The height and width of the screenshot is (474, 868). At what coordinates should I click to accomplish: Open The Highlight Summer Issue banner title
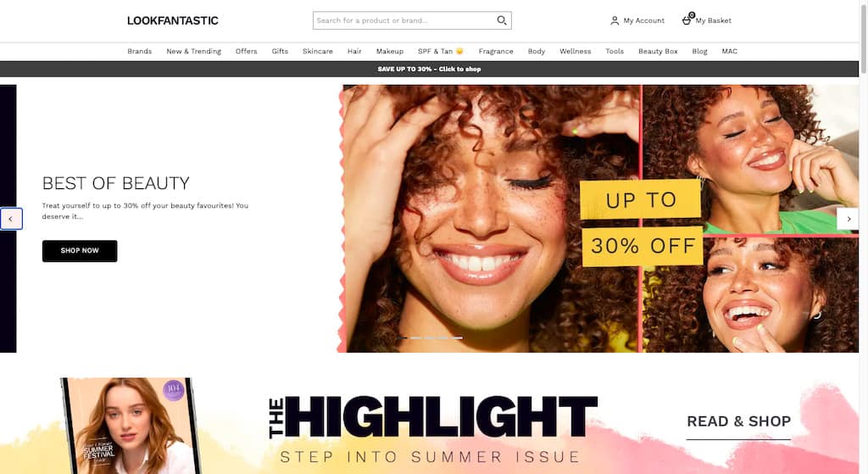pyautogui.click(x=433, y=429)
